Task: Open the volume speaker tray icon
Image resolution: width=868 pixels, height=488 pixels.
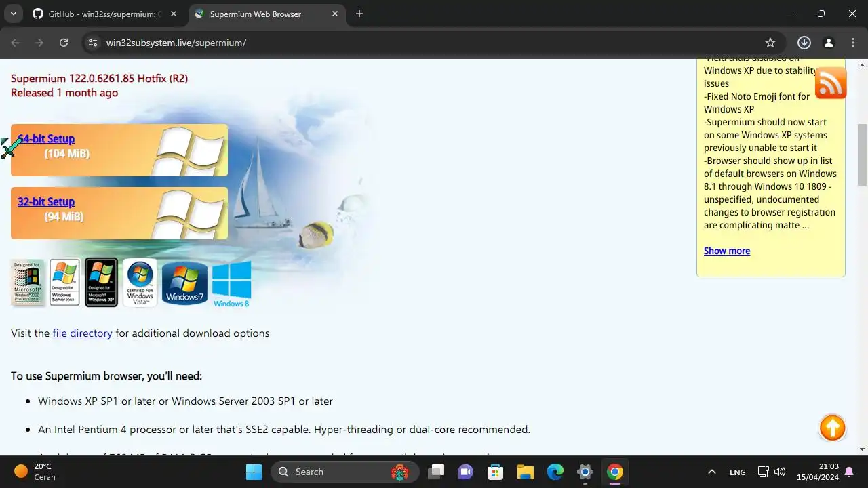Action: coord(780,472)
